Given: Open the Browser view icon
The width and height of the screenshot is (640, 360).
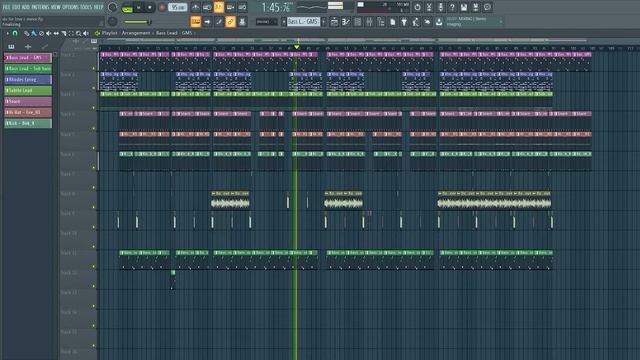Looking at the screenshot, I should tap(381, 22).
